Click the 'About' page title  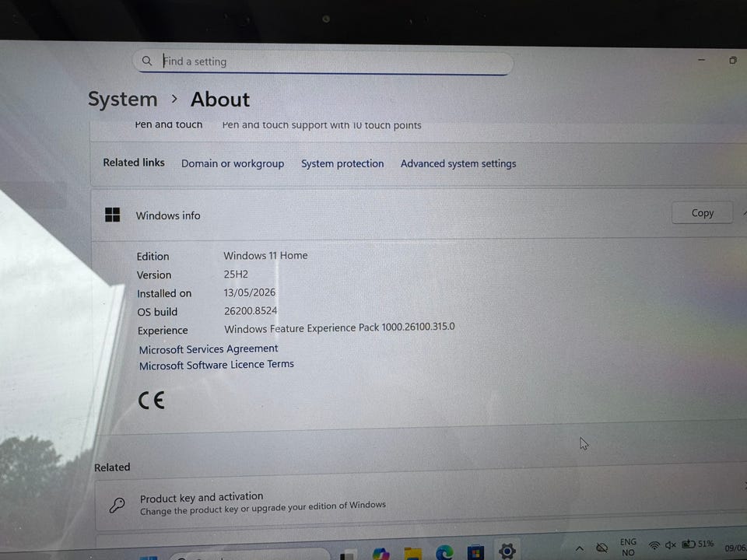(x=220, y=100)
